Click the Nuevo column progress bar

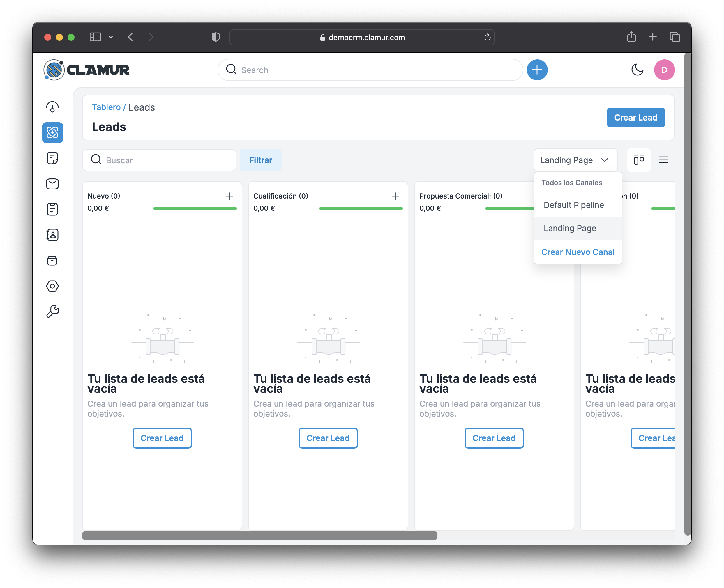195,208
